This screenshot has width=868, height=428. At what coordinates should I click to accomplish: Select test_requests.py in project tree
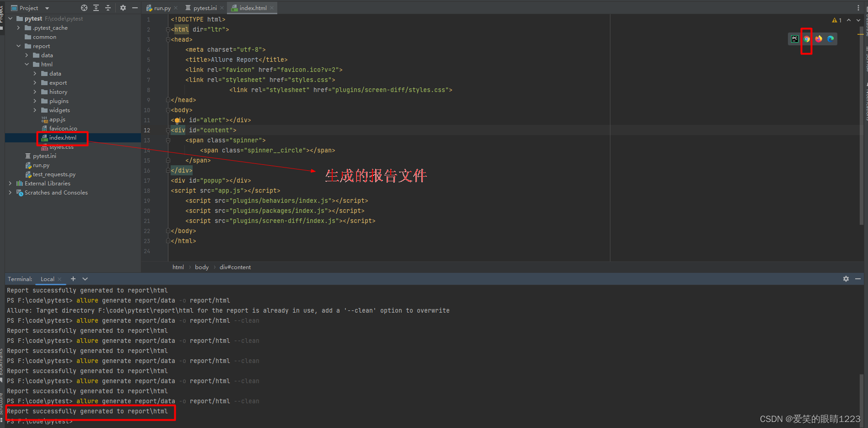point(54,174)
